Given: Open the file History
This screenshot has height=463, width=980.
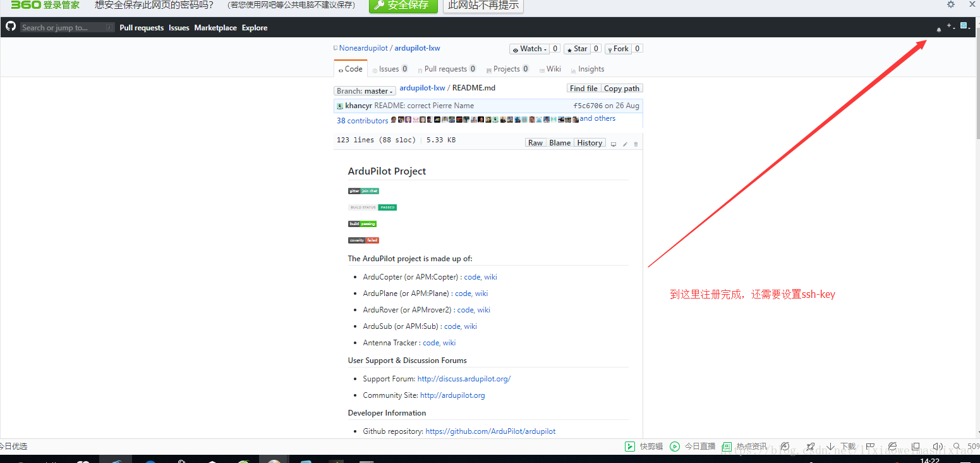Looking at the screenshot, I should (x=590, y=143).
